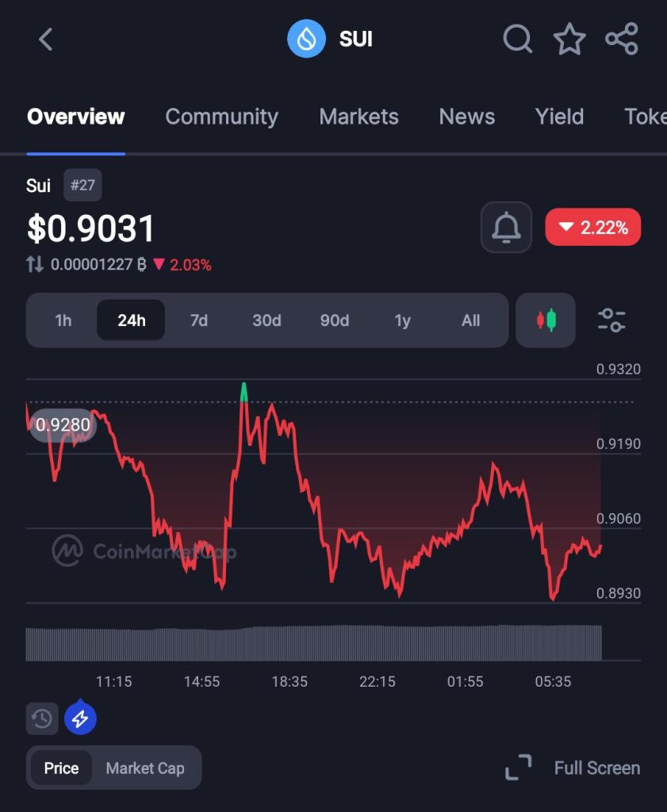
Task: Choose the 7d chart range
Action: [x=199, y=320]
